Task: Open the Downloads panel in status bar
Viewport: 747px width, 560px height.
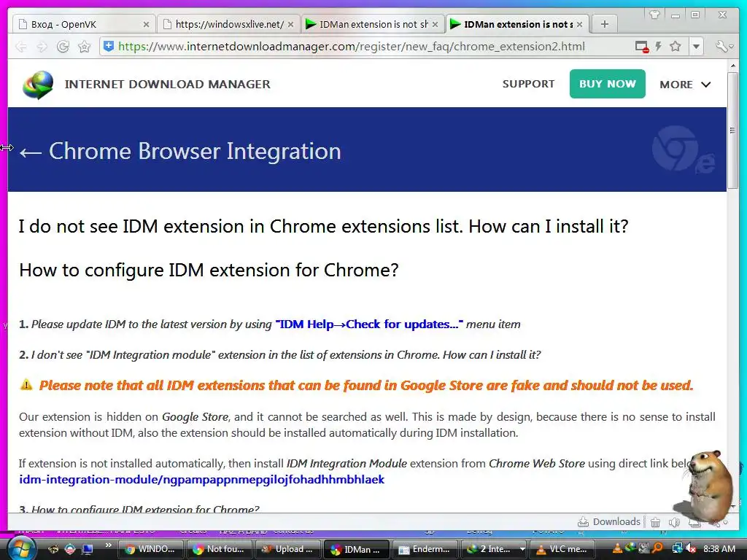Action: pyautogui.click(x=609, y=522)
